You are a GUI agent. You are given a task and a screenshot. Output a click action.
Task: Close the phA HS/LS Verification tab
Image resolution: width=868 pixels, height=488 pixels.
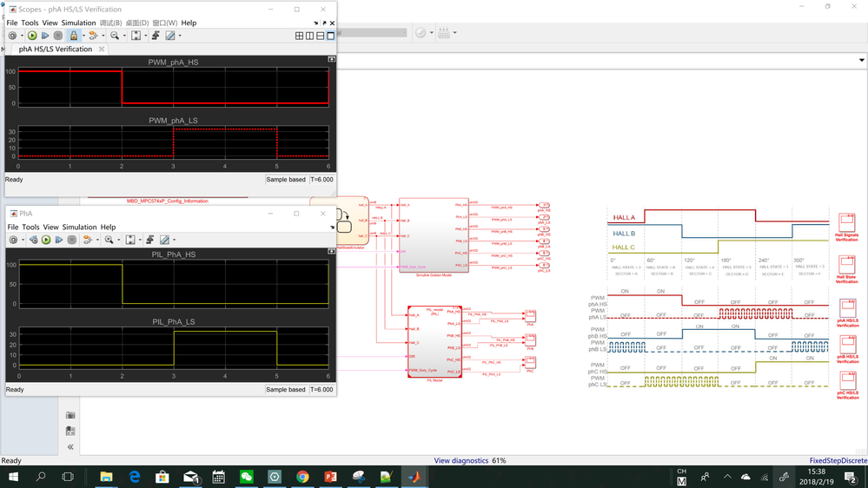pos(102,49)
